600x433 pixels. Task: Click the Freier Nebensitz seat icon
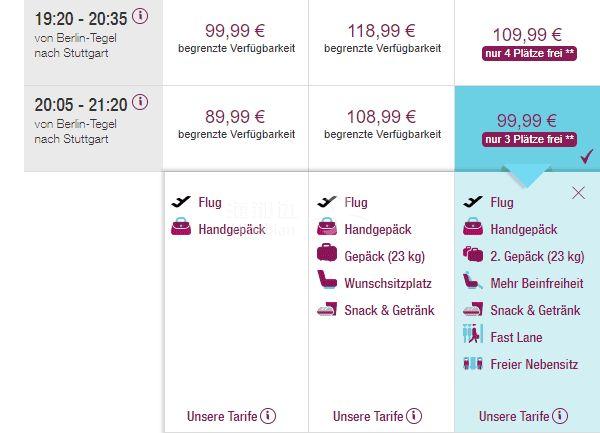(x=473, y=363)
